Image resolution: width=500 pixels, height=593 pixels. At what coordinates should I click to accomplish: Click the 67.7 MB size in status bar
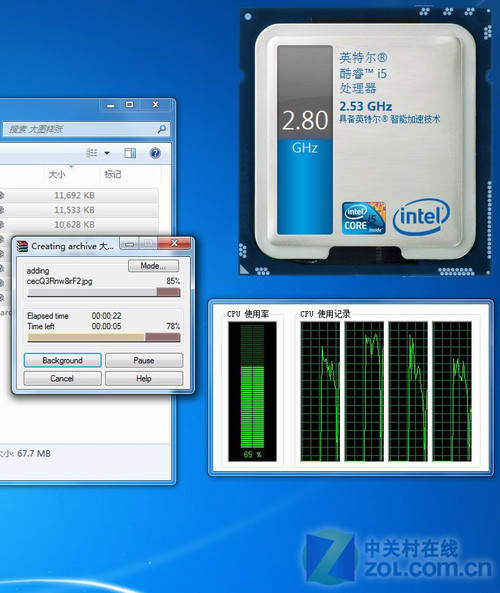pyautogui.click(x=34, y=453)
